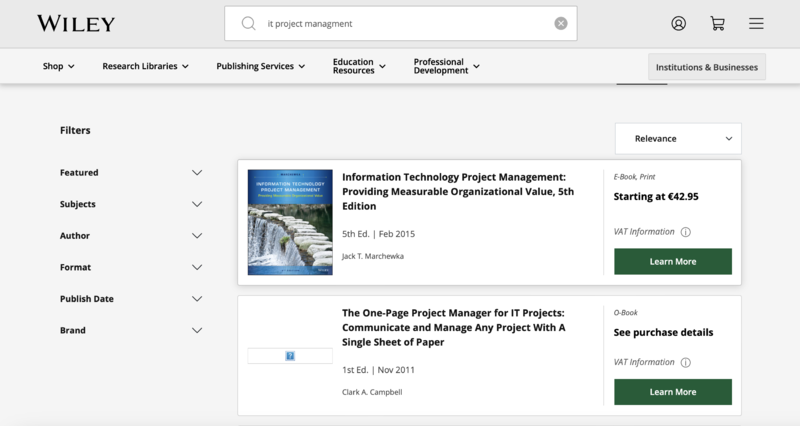Viewport: 800px width, 426px height.
Task: Click VAT Information icon for first book
Action: point(685,232)
